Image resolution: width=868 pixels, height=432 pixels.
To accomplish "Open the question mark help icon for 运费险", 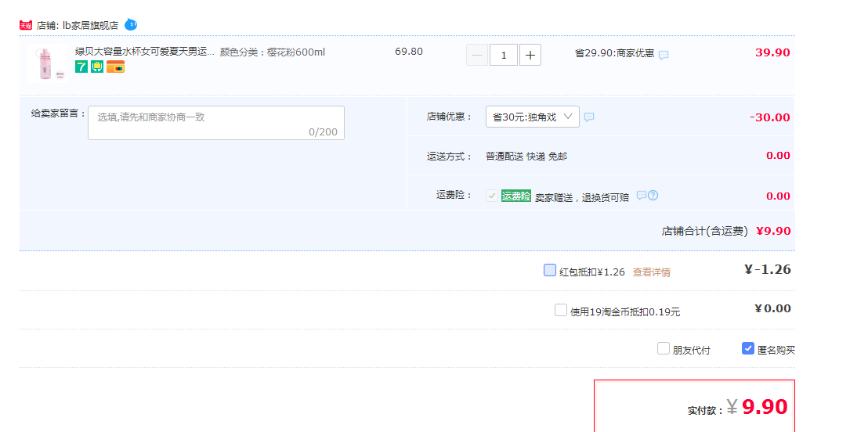I will click(653, 195).
